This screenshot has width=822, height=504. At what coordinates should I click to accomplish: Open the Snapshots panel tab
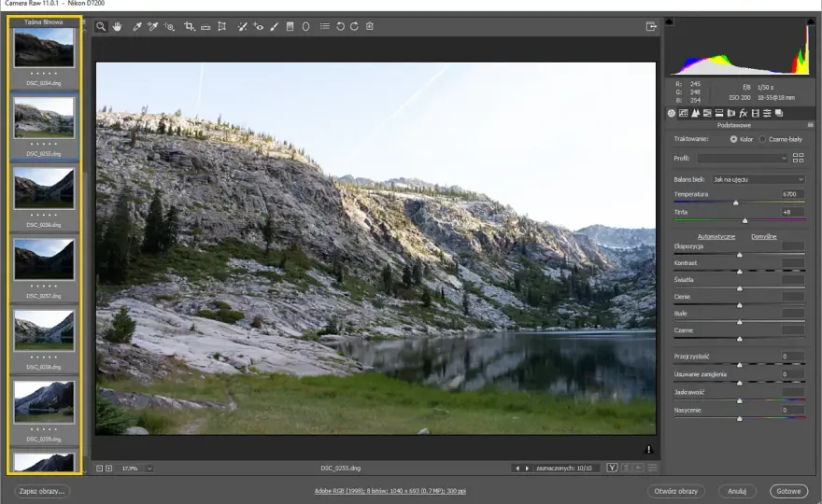click(x=779, y=113)
